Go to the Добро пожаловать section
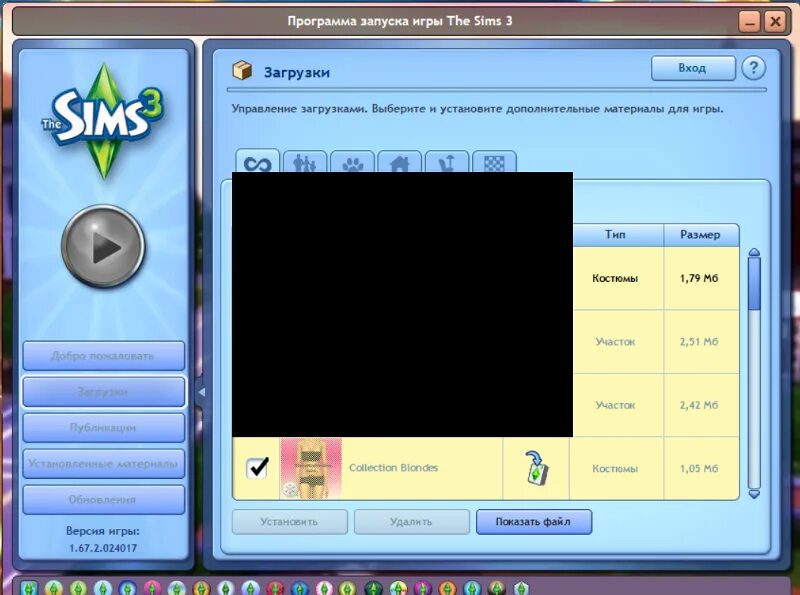800x595 pixels. (104, 356)
